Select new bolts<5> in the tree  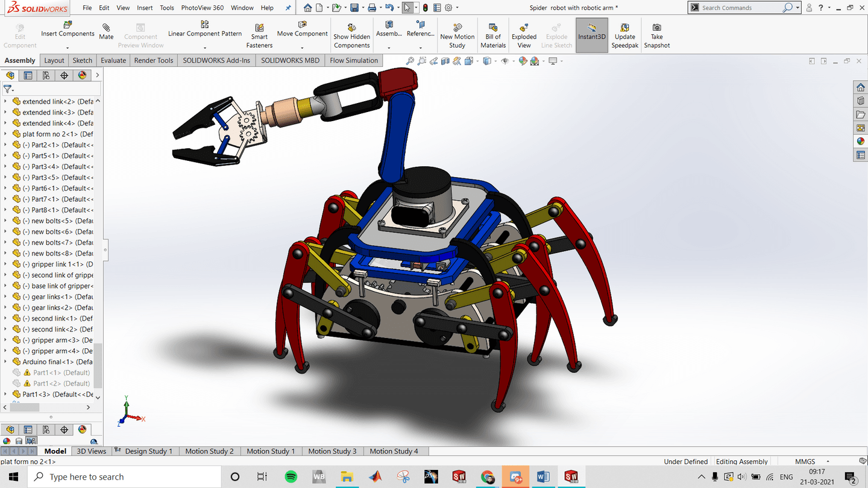[57, 221]
